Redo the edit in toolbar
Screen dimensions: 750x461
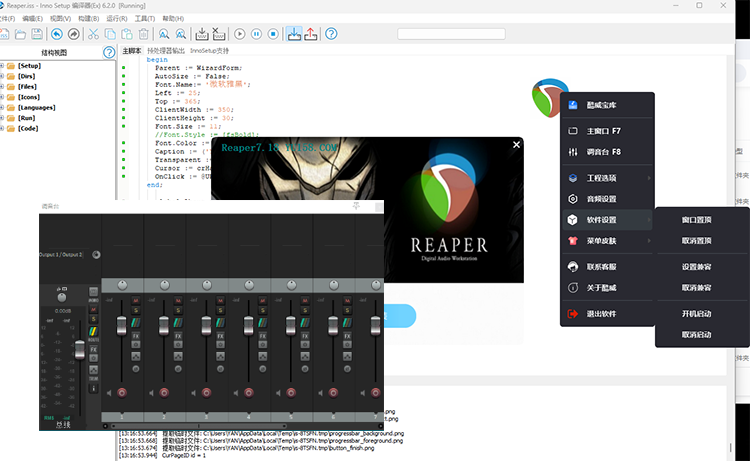(x=74, y=34)
